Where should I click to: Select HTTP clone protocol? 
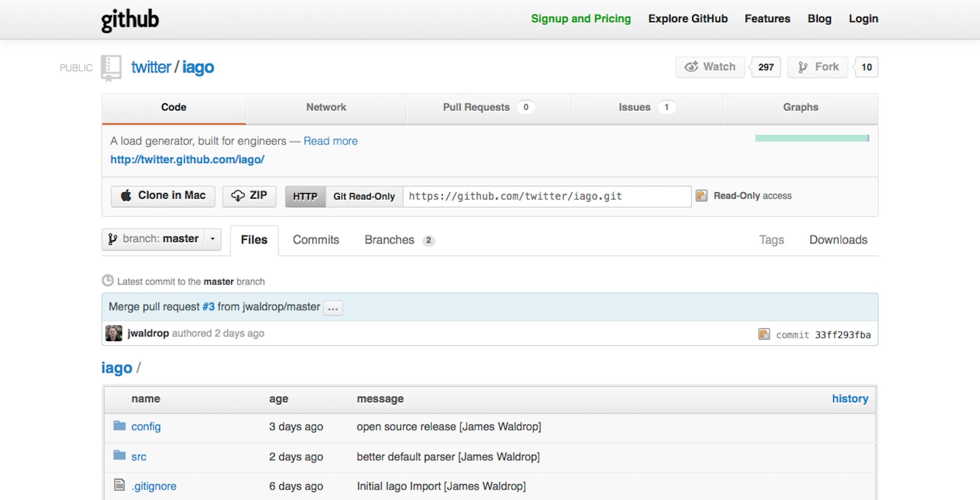click(x=305, y=196)
